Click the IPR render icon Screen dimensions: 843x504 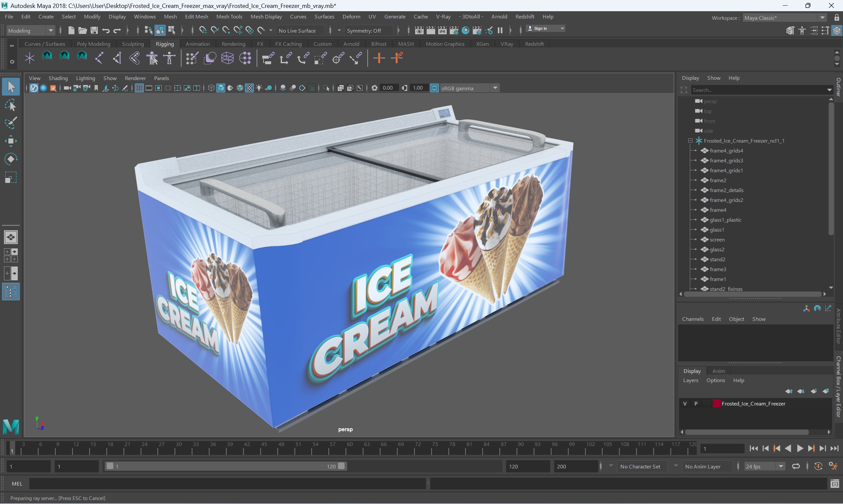point(442,31)
